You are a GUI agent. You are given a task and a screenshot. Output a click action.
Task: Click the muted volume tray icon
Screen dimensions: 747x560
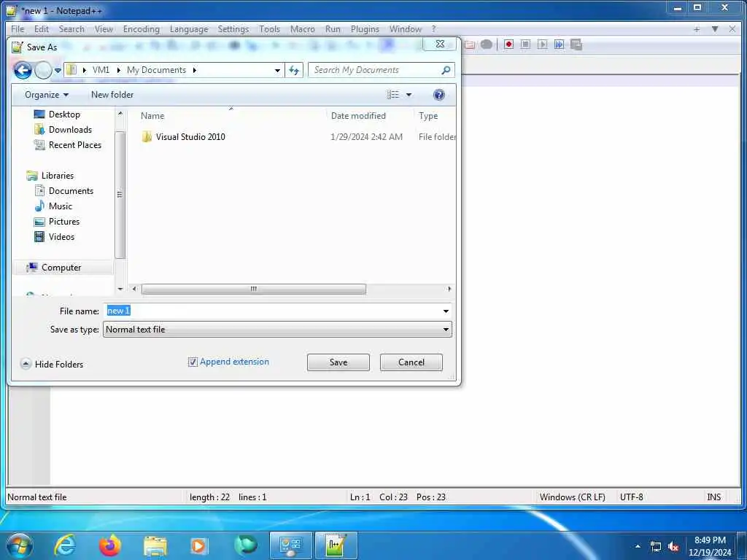[673, 547]
